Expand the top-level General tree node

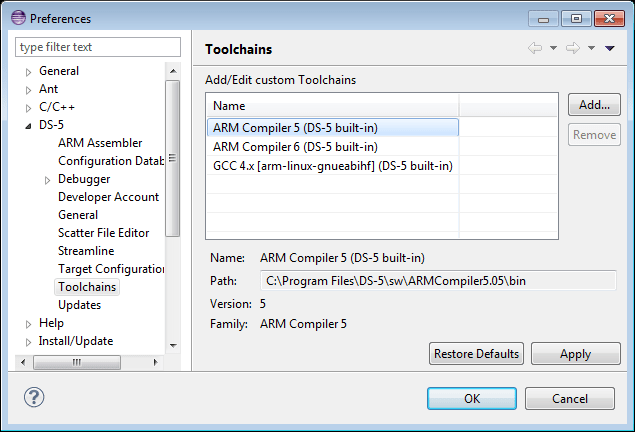click(x=28, y=72)
